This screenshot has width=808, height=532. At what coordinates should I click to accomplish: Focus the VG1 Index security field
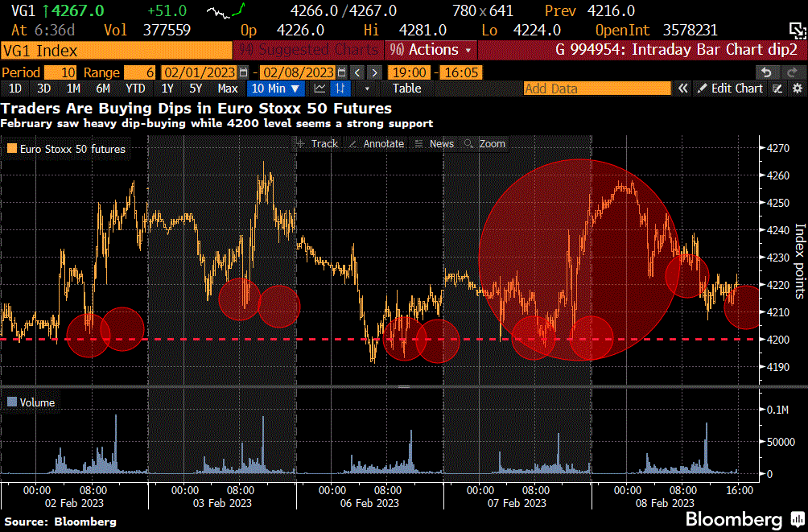click(x=117, y=51)
